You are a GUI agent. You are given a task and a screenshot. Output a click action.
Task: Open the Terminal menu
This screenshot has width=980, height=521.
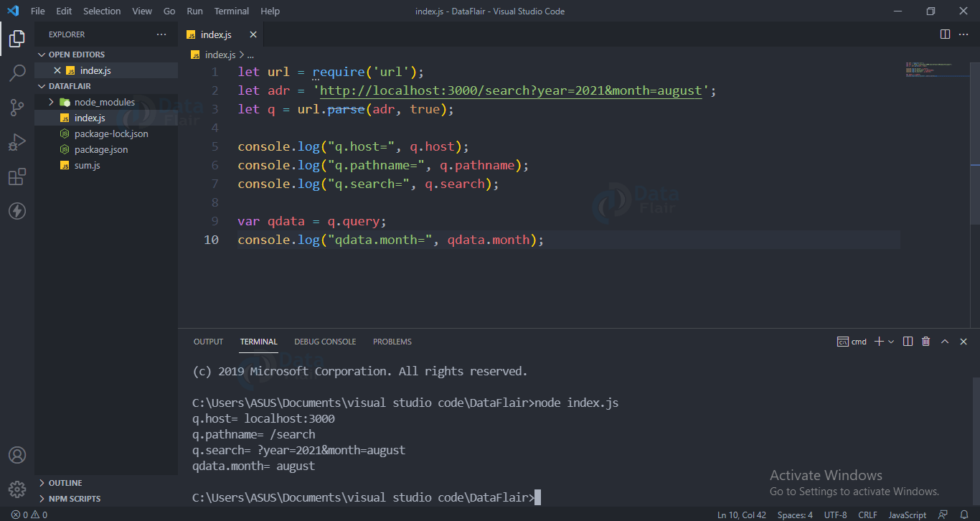(x=231, y=11)
